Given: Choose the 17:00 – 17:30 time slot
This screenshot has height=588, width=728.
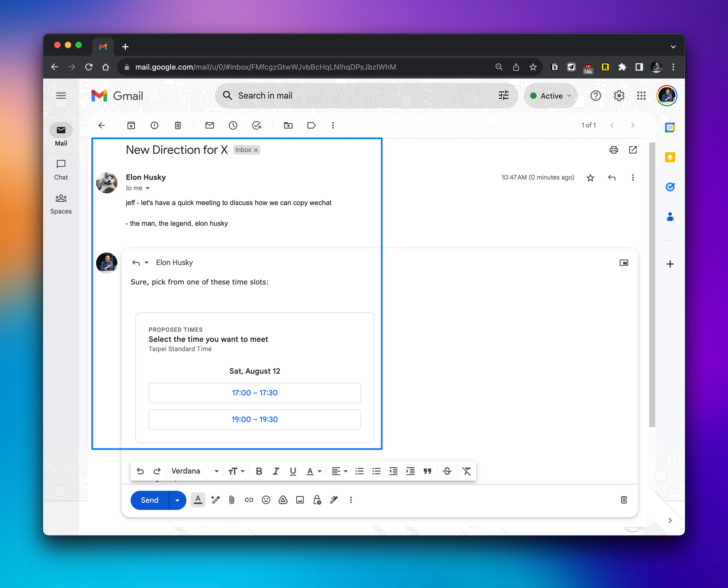Looking at the screenshot, I should [255, 393].
